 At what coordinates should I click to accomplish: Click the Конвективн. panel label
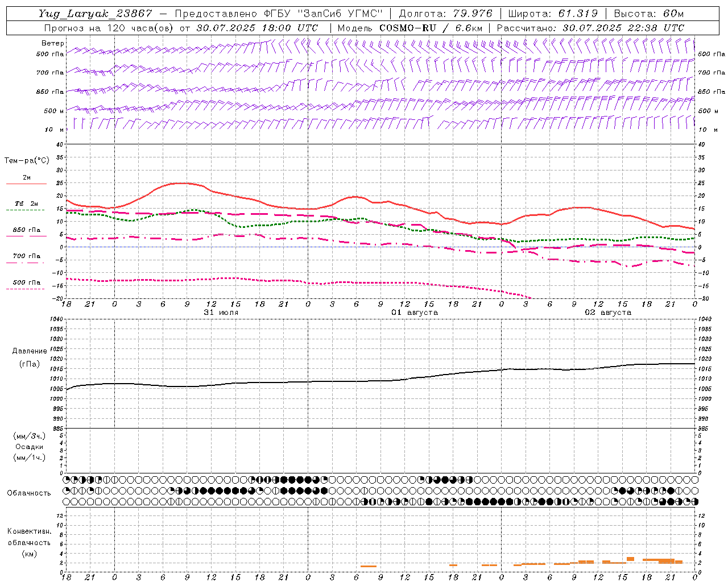point(29,531)
